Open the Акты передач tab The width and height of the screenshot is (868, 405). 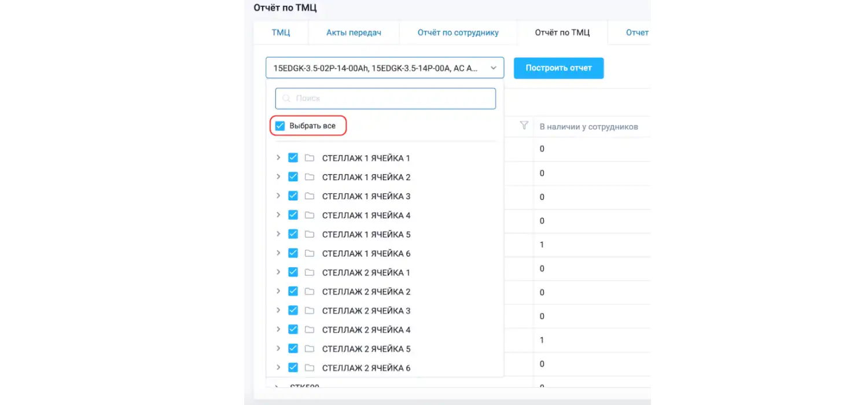[354, 32]
